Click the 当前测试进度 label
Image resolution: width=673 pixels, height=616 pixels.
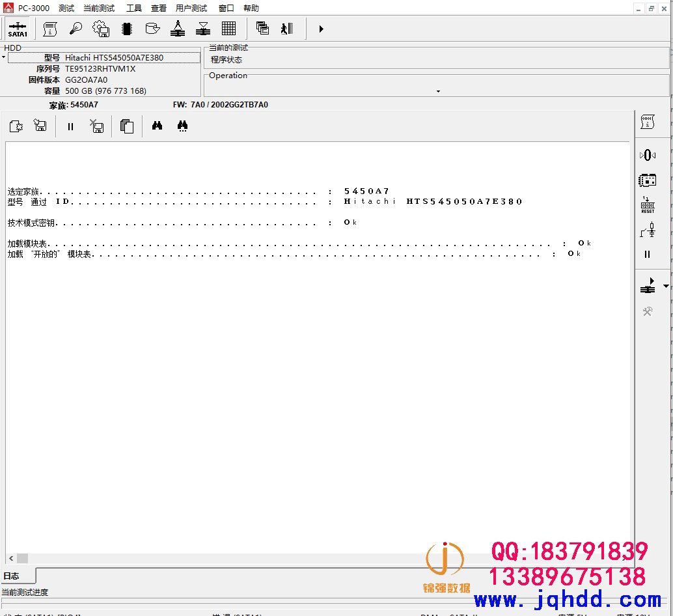click(x=25, y=593)
